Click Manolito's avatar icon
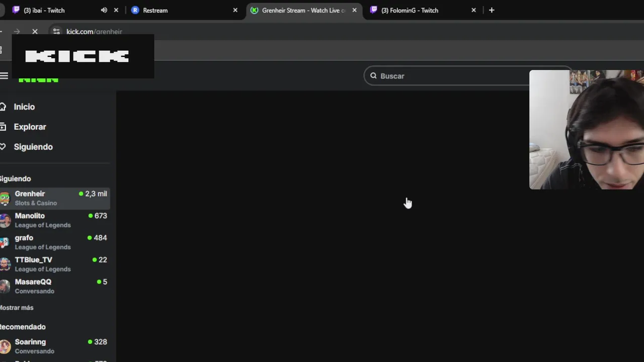644x362 pixels. click(x=5, y=220)
